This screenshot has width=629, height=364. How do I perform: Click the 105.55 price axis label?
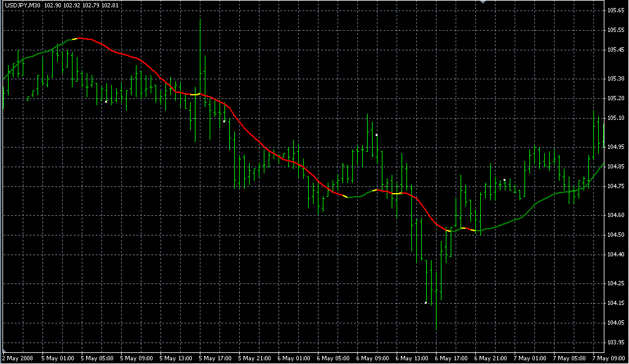point(615,30)
